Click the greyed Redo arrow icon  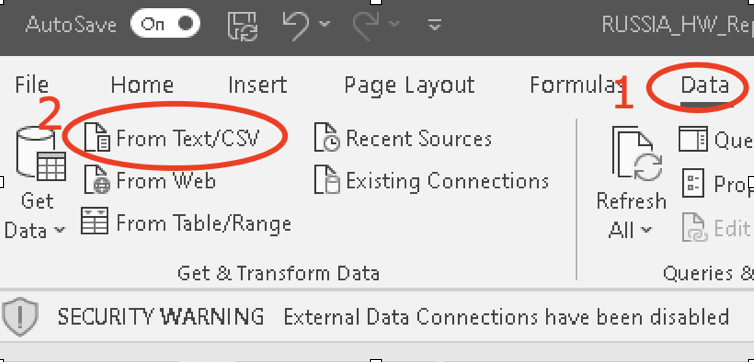click(x=366, y=25)
